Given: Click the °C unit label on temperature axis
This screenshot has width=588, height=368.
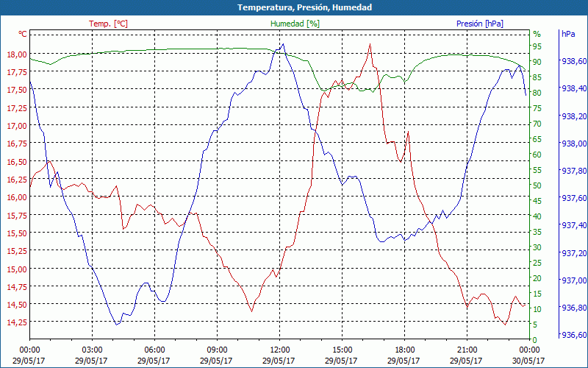Looking at the screenshot, I should tap(23, 34).
